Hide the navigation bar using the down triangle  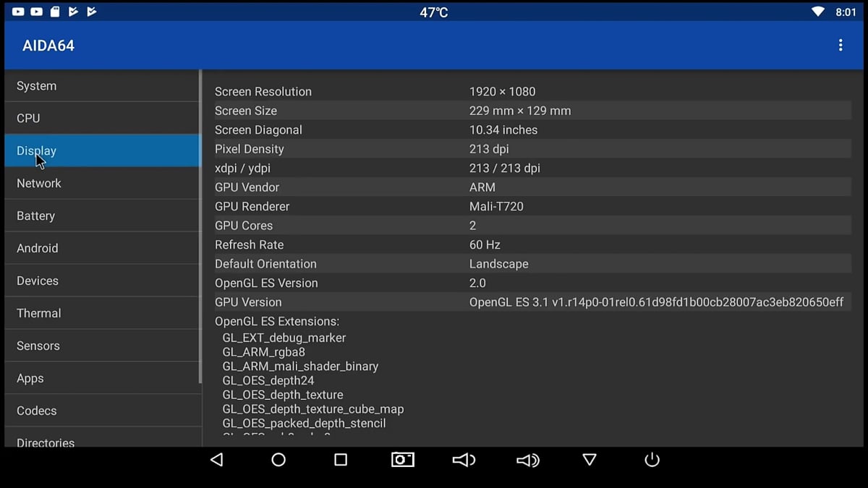click(x=590, y=460)
